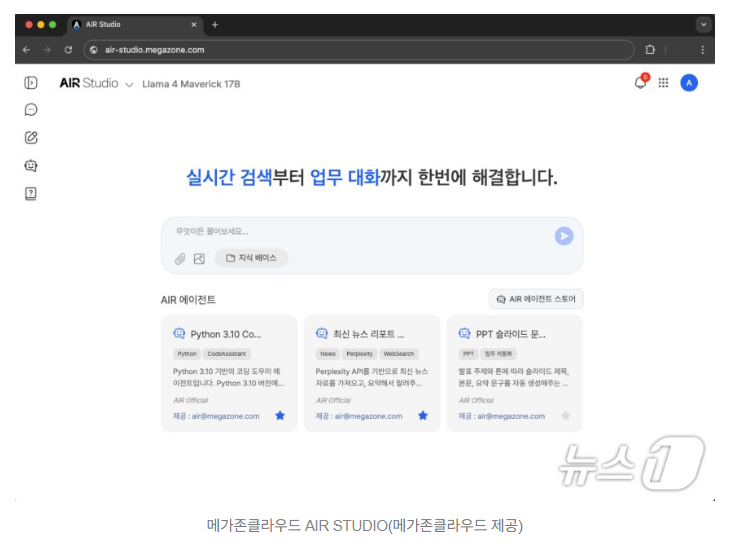Click the News tag
Screen dimensions: 746x549
(x=328, y=354)
